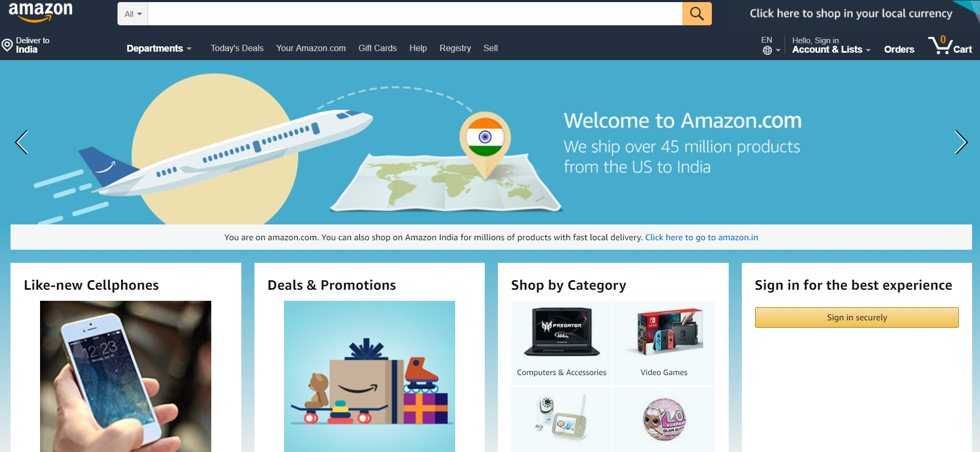Open the Video Games category tile
The image size is (980, 452).
664,342
